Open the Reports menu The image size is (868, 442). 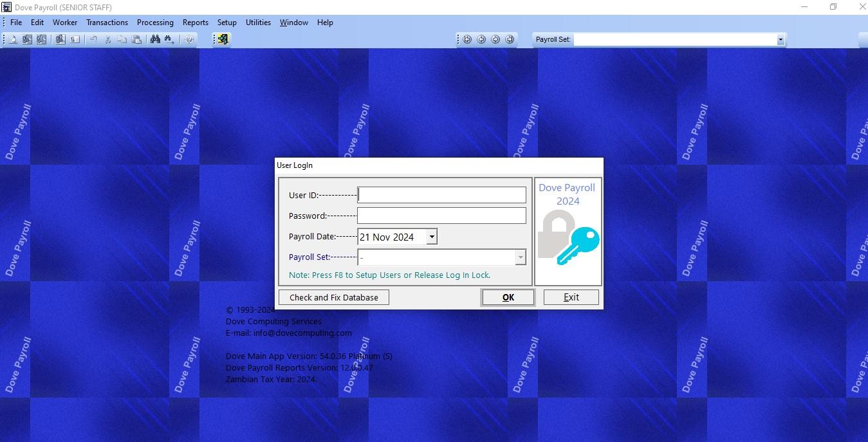click(x=196, y=23)
